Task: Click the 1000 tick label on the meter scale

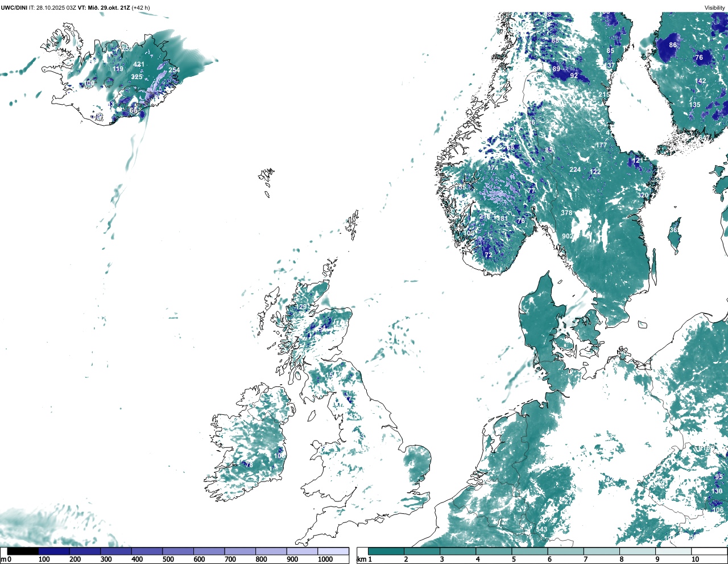Action: [325, 559]
